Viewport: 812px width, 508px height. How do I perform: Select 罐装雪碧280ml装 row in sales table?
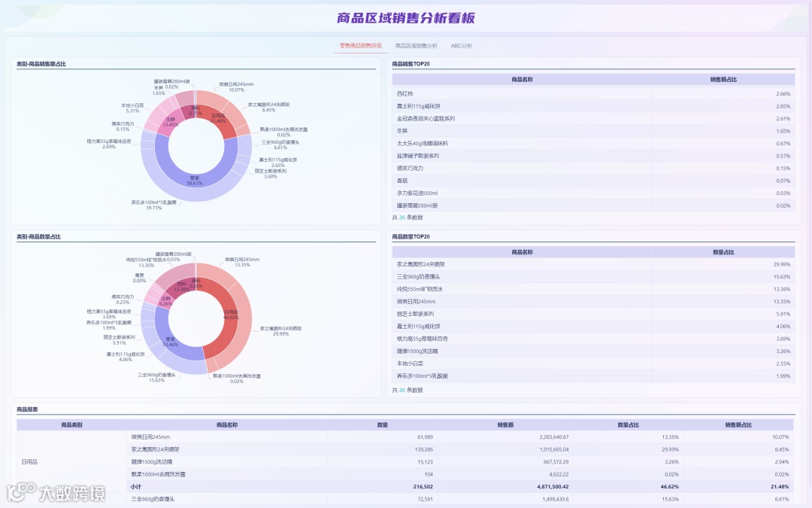[593, 205]
